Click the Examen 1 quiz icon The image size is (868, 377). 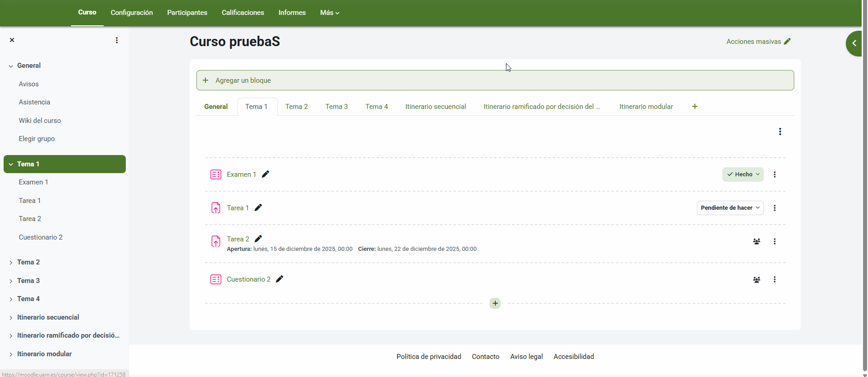click(216, 174)
